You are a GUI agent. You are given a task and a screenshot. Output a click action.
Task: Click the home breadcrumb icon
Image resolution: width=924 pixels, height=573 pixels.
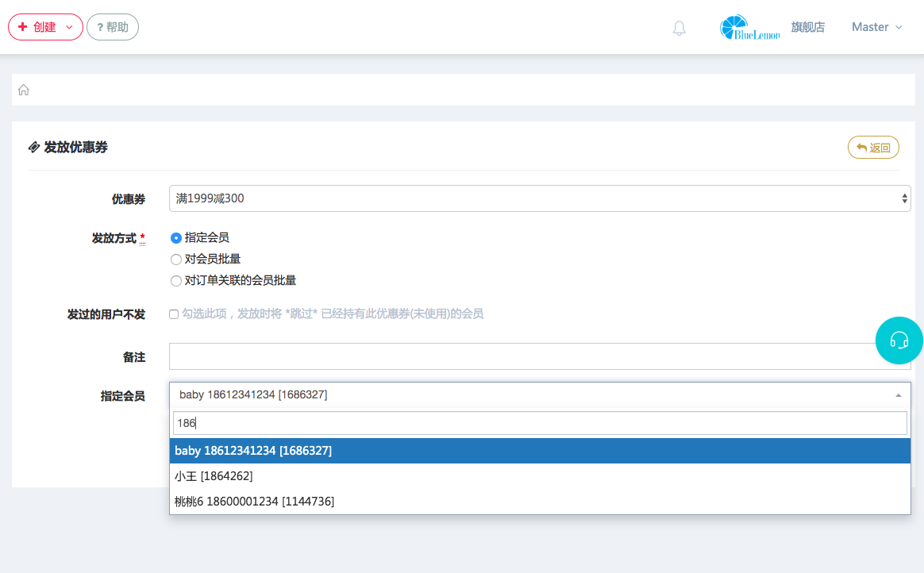pos(24,90)
